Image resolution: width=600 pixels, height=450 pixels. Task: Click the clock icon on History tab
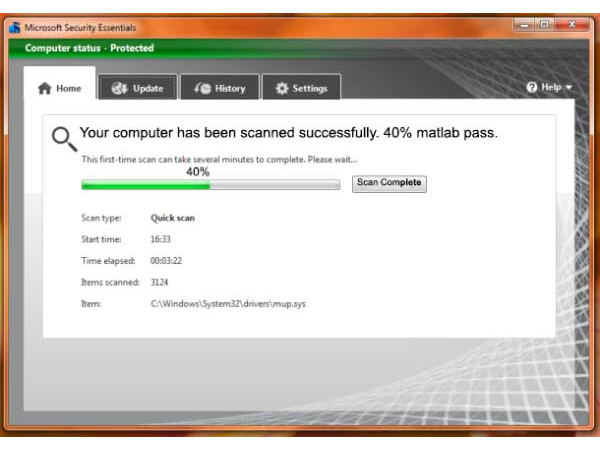point(202,88)
